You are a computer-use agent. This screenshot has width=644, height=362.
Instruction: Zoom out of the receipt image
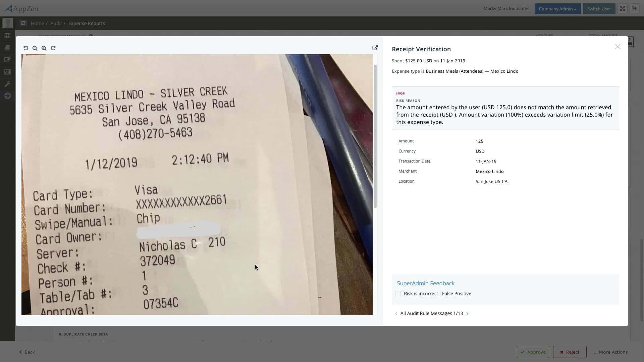35,48
